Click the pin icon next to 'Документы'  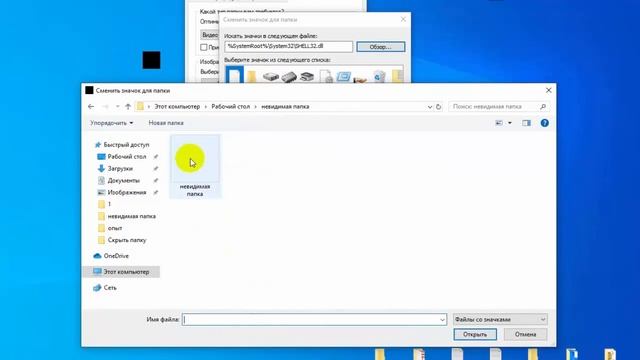pos(156,180)
